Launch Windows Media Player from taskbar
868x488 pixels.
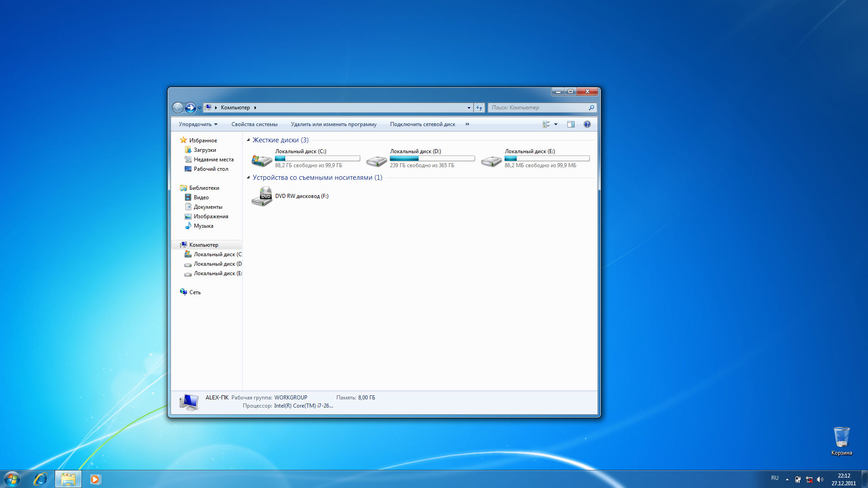click(94, 479)
